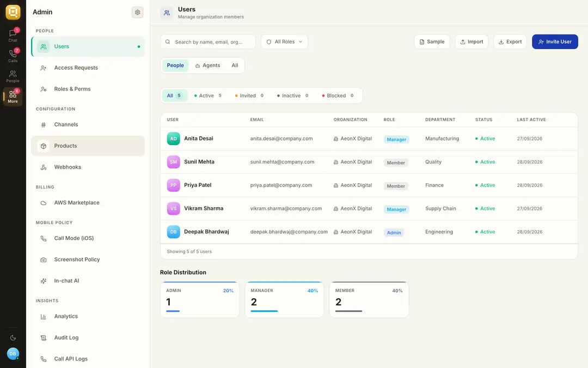The image size is (588, 368).
Task: Click Sunil Mehta's SM avatar
Action: pyautogui.click(x=173, y=162)
